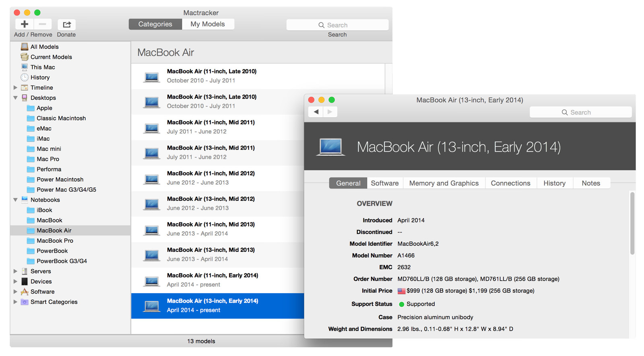Expand the Timeline disclosure triangle
The image size is (644, 356).
15,88
